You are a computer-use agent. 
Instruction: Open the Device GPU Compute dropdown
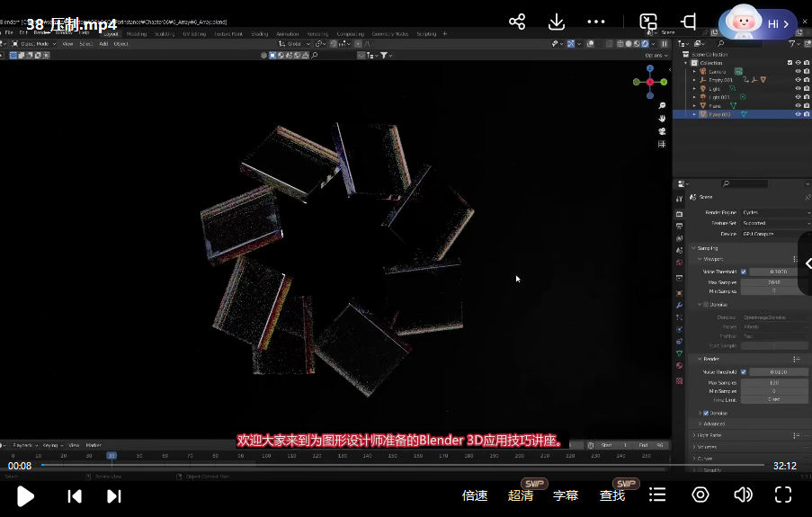pos(775,234)
